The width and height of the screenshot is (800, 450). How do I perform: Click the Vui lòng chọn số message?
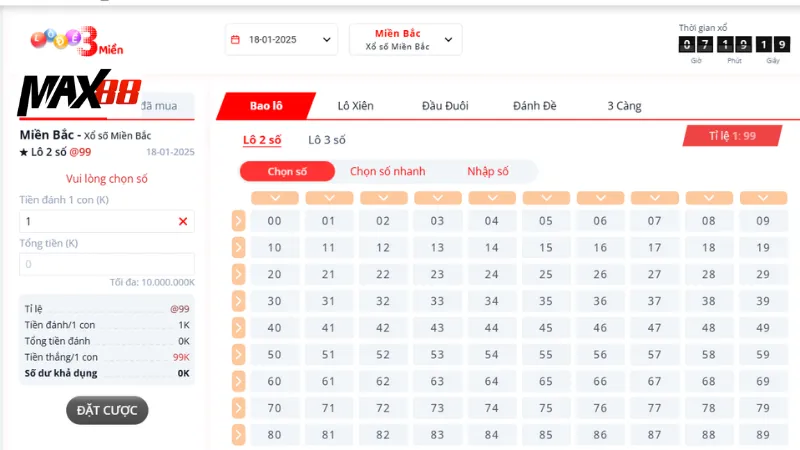[x=107, y=179]
